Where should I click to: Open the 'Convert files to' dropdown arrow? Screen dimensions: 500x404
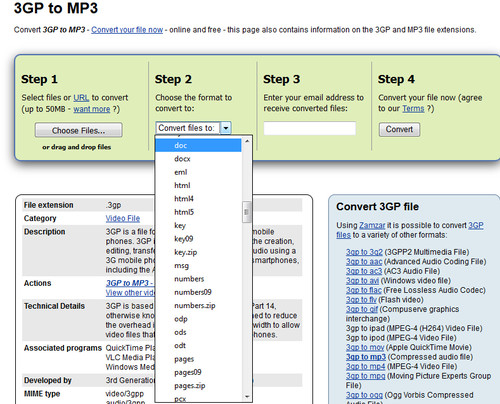coord(226,128)
